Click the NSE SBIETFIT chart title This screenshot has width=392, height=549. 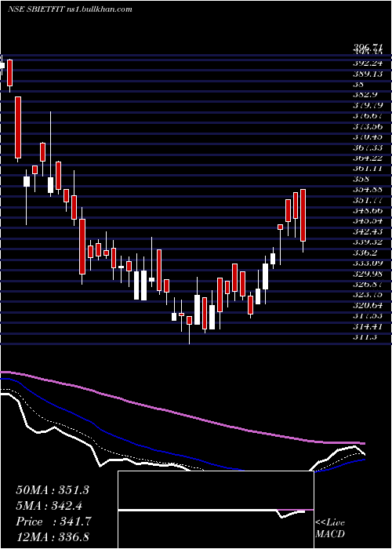click(36, 9)
